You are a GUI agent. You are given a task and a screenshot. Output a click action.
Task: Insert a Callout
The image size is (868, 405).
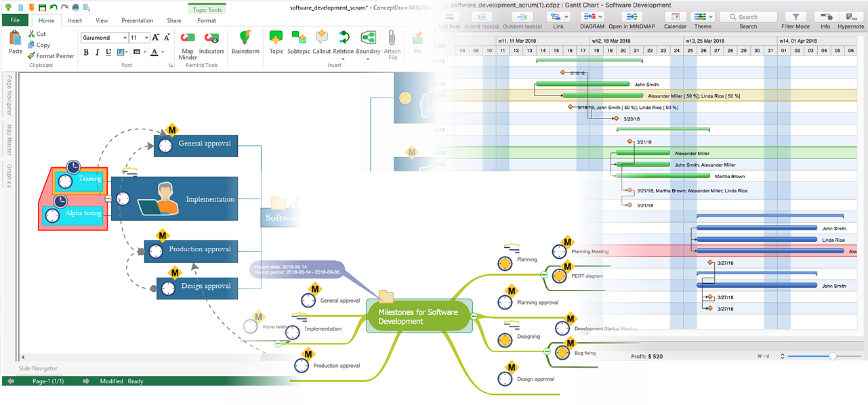pyautogui.click(x=322, y=43)
